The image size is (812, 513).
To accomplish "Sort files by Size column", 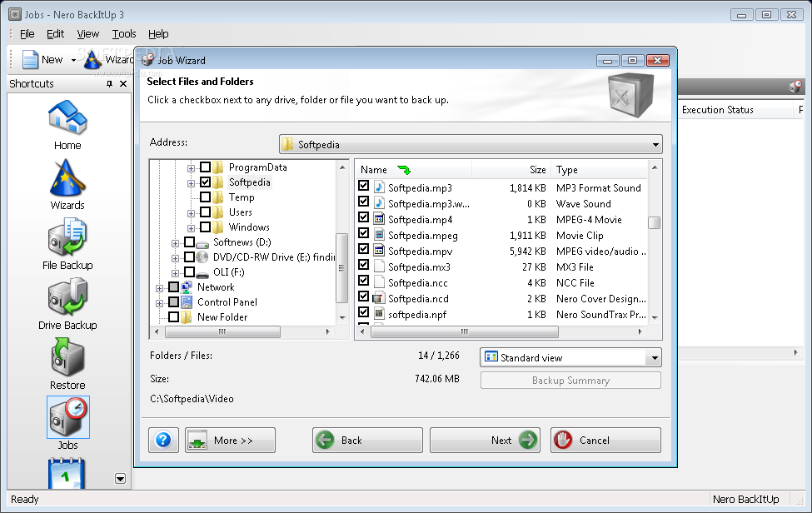I will (511, 170).
